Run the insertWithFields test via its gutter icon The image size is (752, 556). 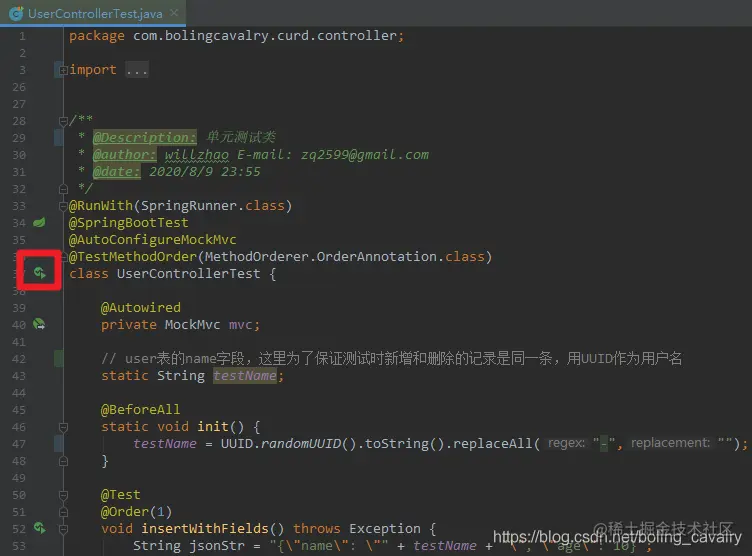(x=40, y=528)
